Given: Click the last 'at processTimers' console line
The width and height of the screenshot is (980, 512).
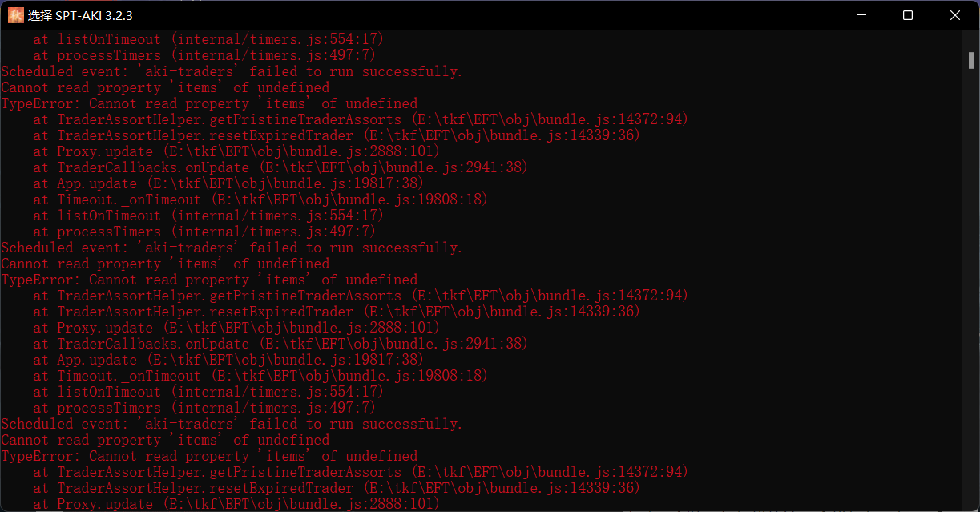Looking at the screenshot, I should coord(204,408).
